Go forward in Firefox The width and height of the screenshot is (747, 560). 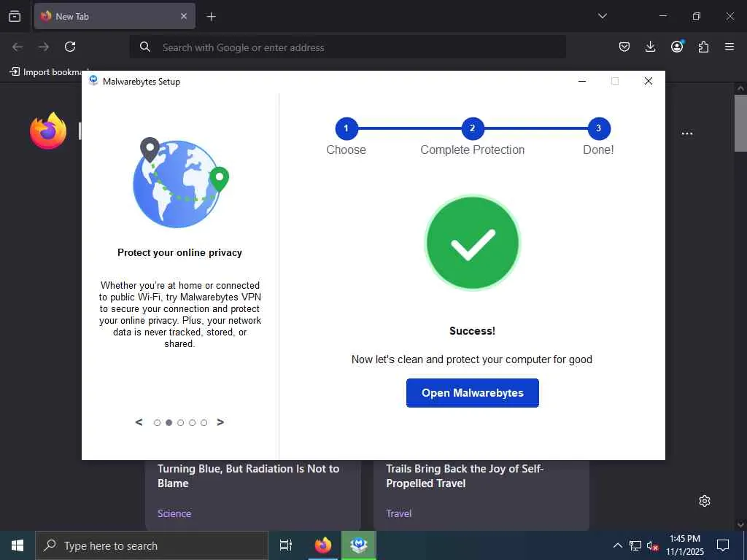(44, 47)
